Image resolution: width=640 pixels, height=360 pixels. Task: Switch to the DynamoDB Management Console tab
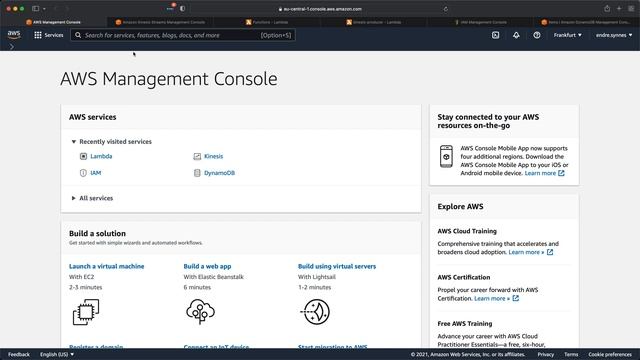point(587,22)
